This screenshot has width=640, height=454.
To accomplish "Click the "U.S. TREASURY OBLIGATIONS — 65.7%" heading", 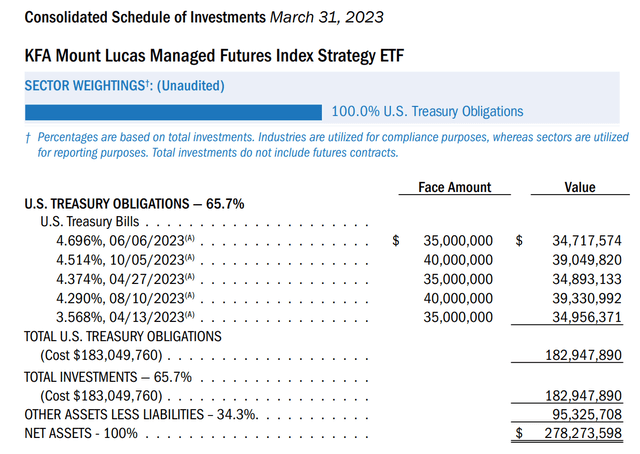I will click(134, 203).
